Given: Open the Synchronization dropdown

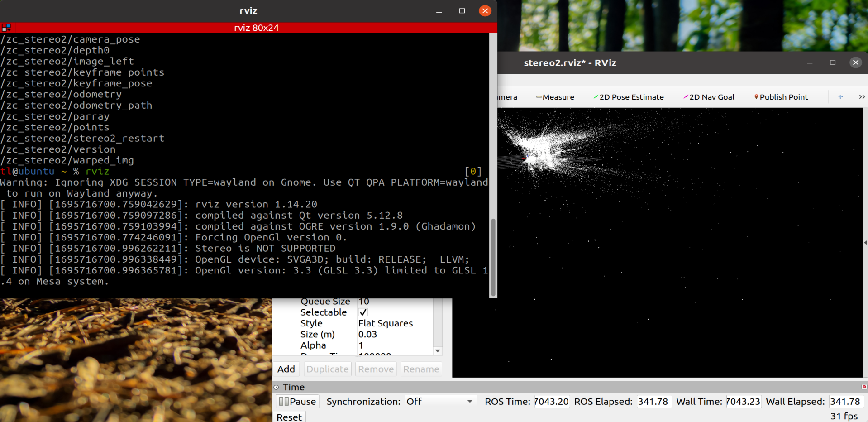Looking at the screenshot, I should tap(441, 402).
